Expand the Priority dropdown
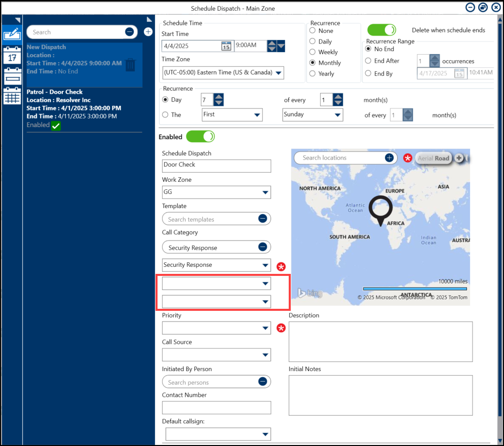Screen dimensions: 504x446 [265, 328]
